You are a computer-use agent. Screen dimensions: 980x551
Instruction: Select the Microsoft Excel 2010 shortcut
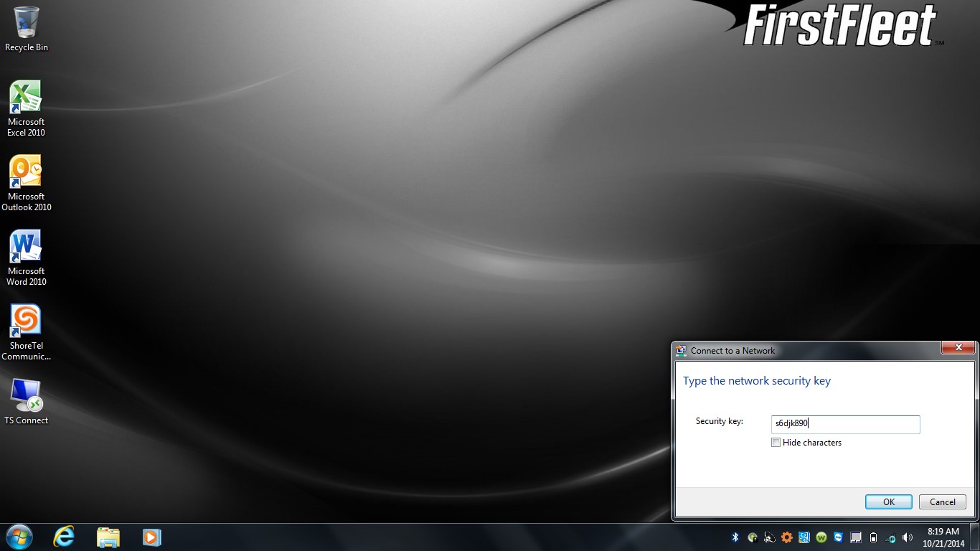point(26,108)
